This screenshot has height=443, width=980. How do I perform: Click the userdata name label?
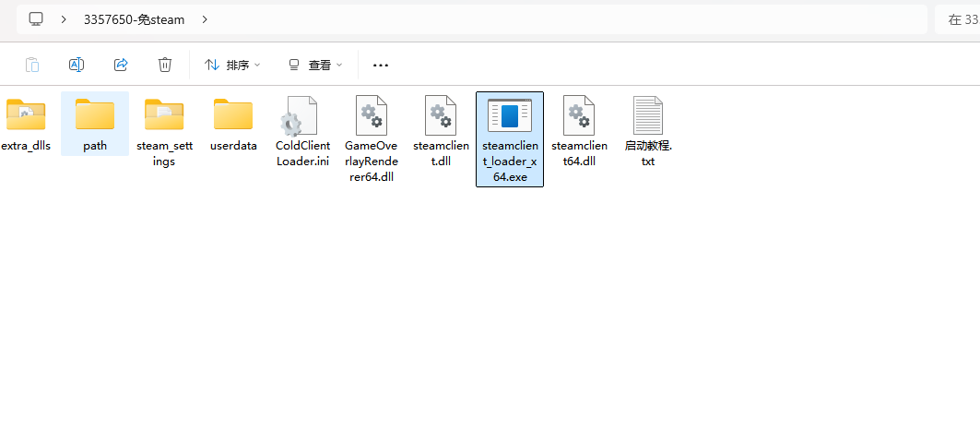click(233, 147)
